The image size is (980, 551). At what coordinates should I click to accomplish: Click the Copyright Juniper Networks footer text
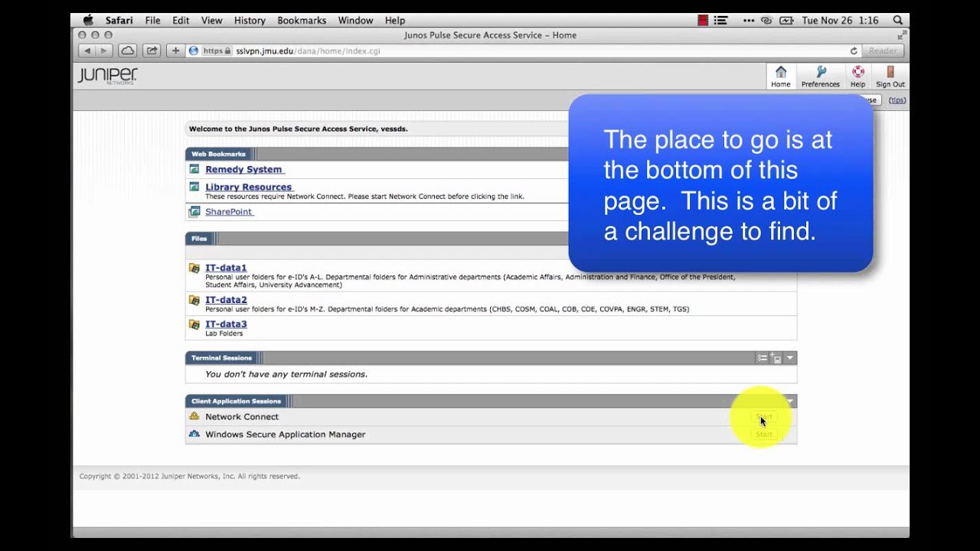click(190, 476)
